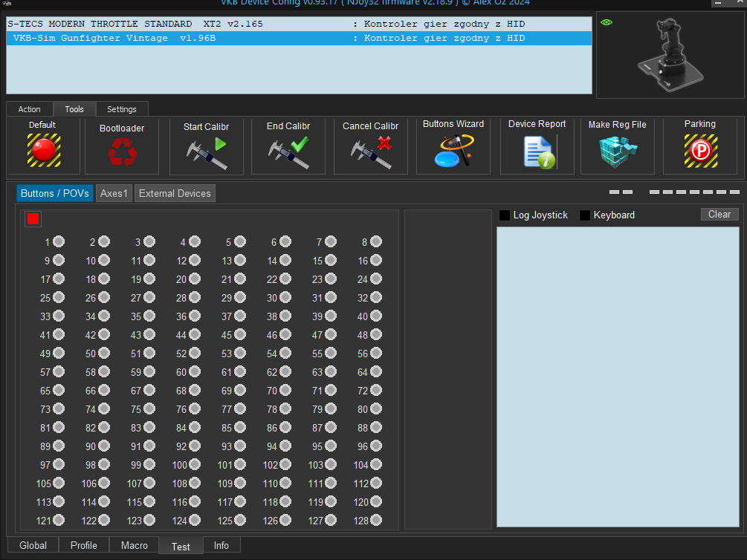Activate the Parking icon
The height and width of the screenshot is (560, 747).
(x=699, y=151)
